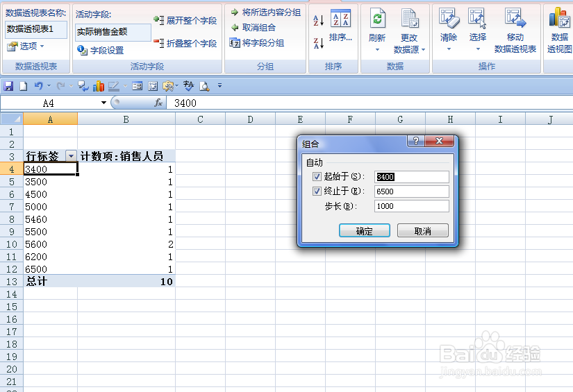This screenshot has height=392, width=573.
Task: Select cell containing 6200
Action: (51, 257)
